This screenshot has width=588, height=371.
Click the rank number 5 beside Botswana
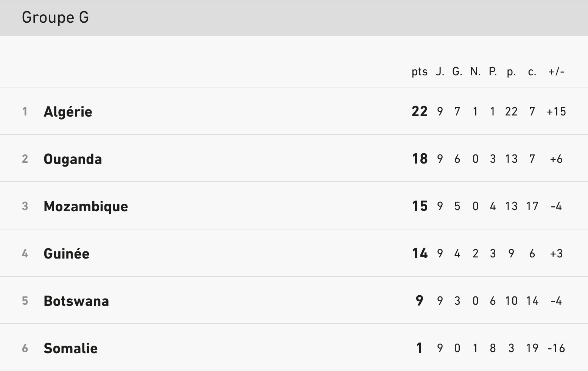pos(25,301)
